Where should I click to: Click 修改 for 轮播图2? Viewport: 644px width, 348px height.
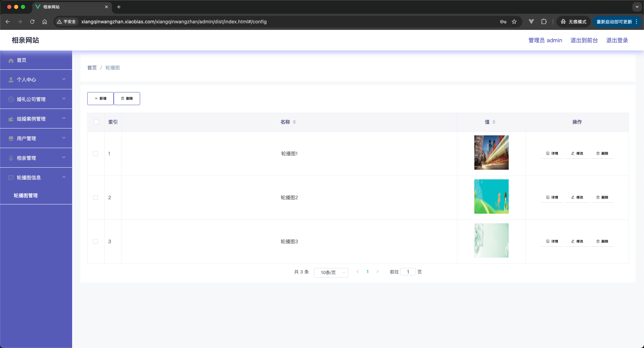point(577,198)
